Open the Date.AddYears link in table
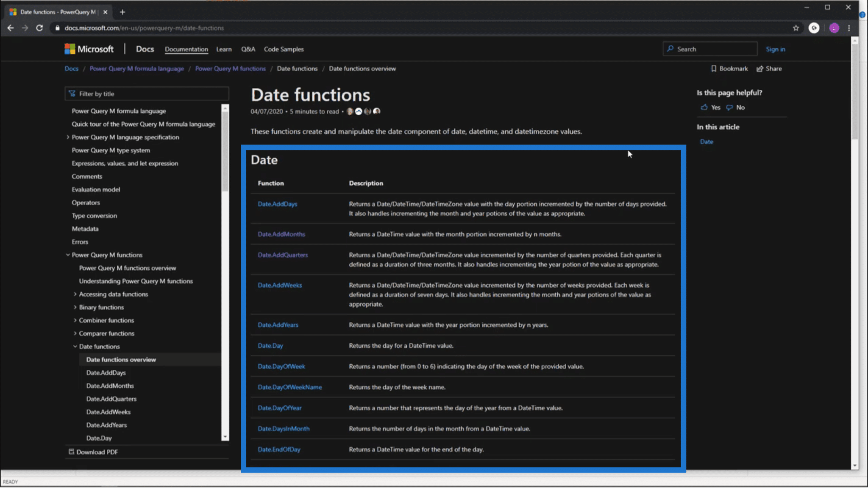This screenshot has width=868, height=488. click(278, 325)
